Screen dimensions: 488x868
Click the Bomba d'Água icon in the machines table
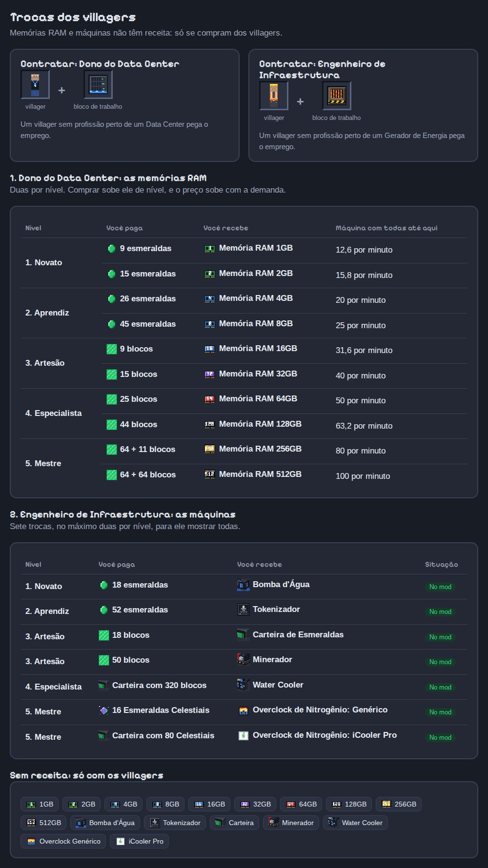click(x=243, y=585)
